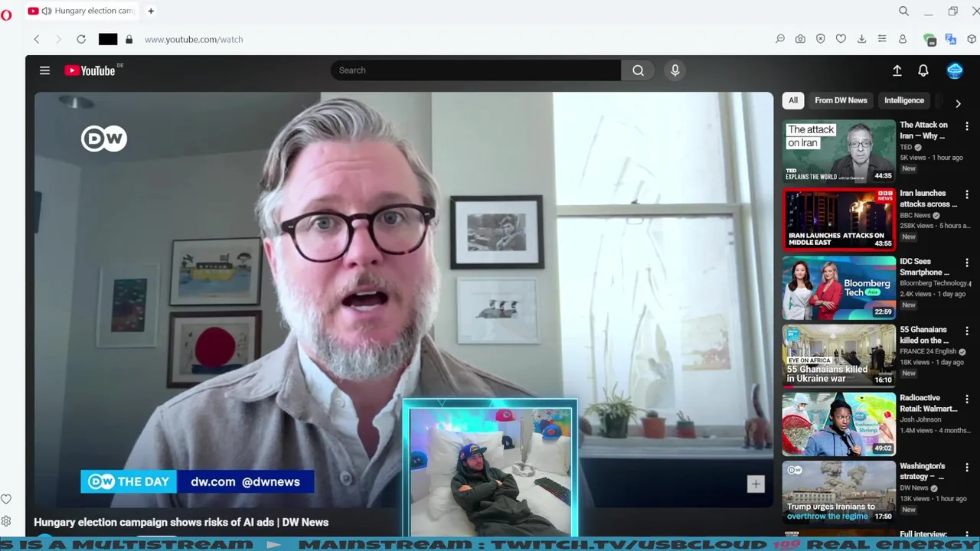This screenshot has height=551, width=980.
Task: Open Bloomberg Tech video thumbnail
Action: point(839,288)
